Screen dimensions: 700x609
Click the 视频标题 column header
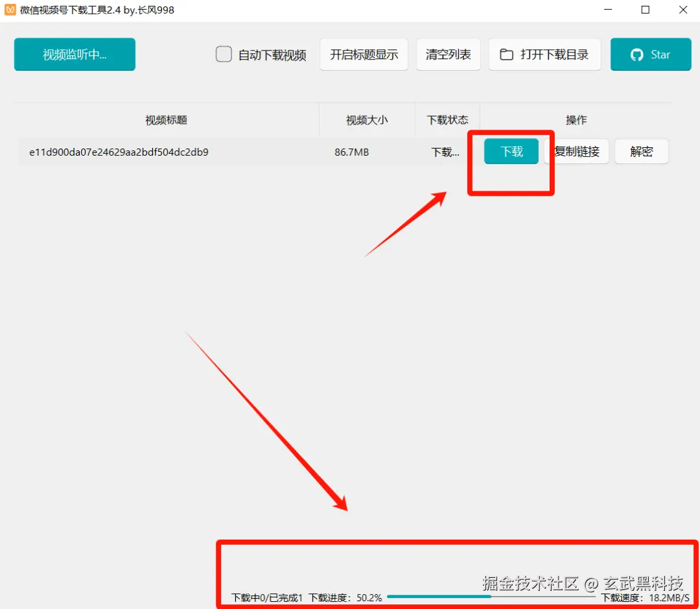click(x=166, y=120)
